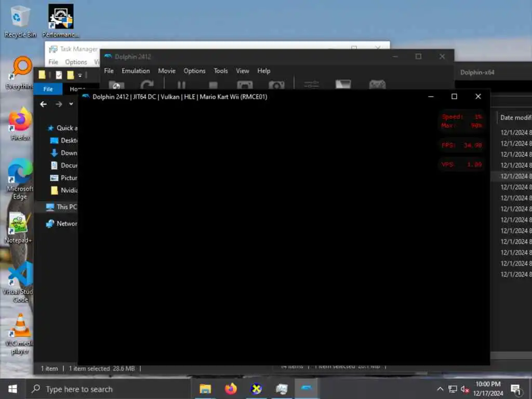Open the VLC media player desktop shortcut

20,334
